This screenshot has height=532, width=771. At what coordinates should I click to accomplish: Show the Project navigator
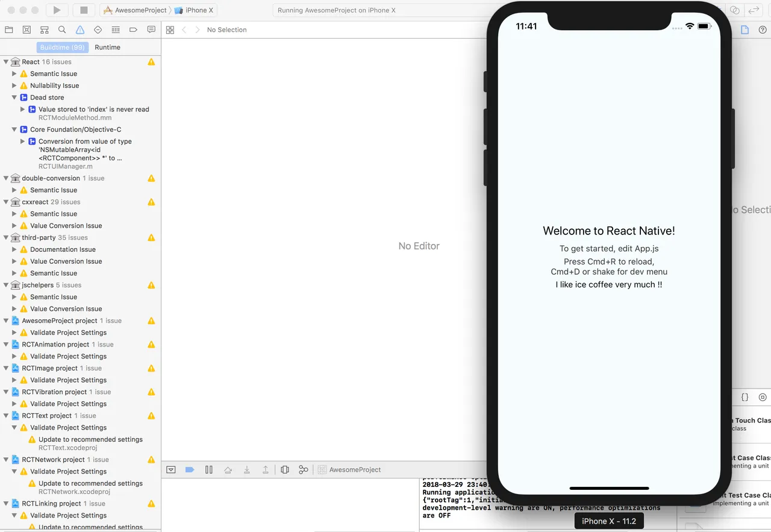click(x=9, y=30)
